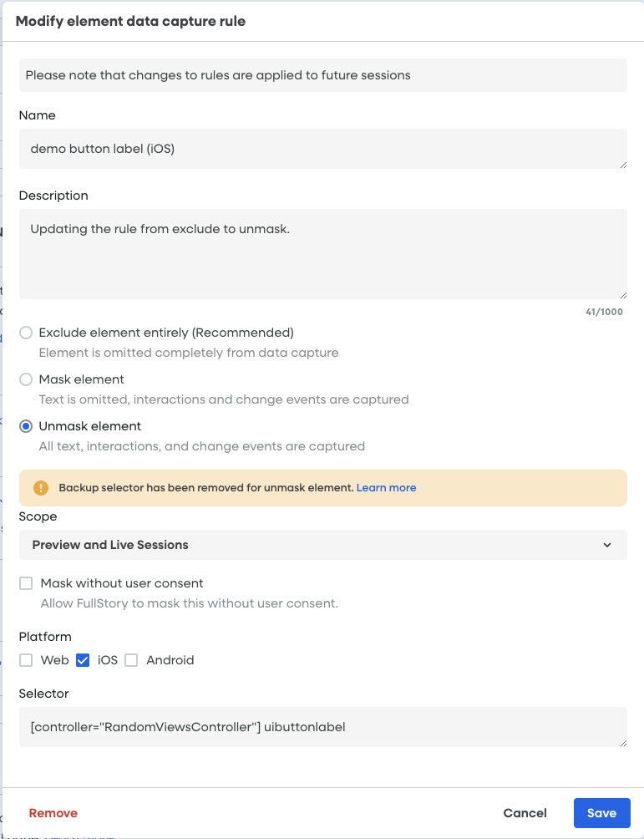Check the Web platform checkbox
Screen dimensions: 644x839
coord(26,660)
